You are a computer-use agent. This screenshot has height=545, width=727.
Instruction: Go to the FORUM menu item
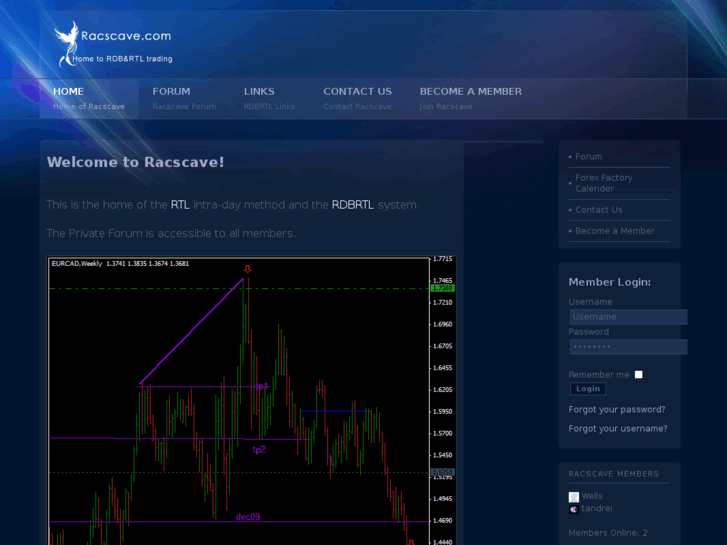coord(171,92)
